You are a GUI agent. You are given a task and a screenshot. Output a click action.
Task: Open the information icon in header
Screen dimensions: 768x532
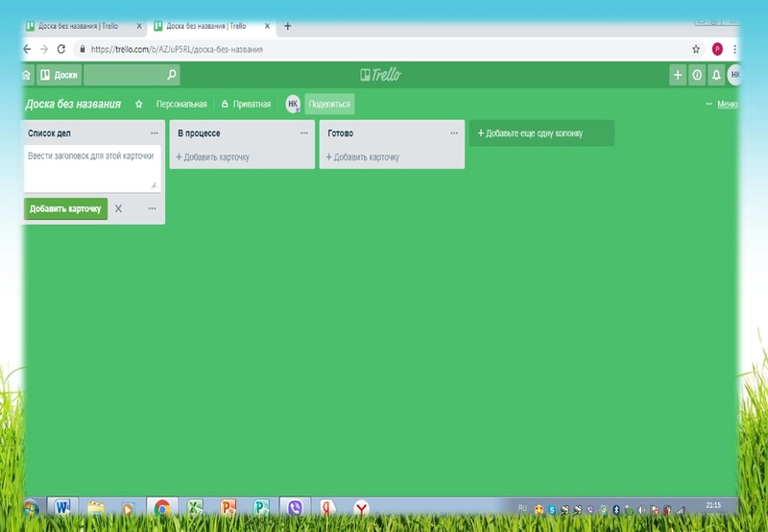pos(697,75)
